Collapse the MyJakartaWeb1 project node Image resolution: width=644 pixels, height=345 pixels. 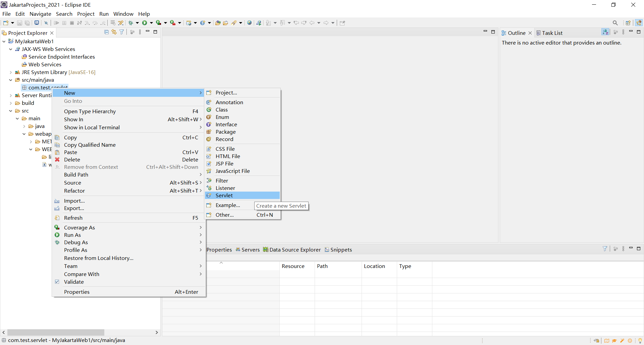(x=4, y=41)
